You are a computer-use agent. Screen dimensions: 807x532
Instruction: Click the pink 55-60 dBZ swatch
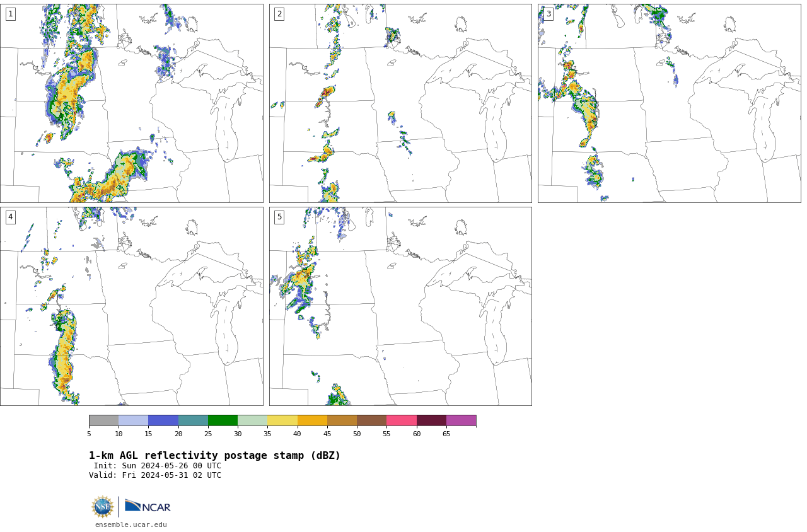402,420
